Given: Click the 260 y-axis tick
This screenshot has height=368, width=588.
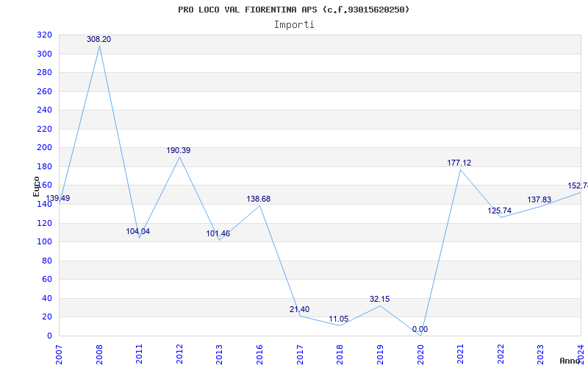Looking at the screenshot, I should tap(44, 91).
